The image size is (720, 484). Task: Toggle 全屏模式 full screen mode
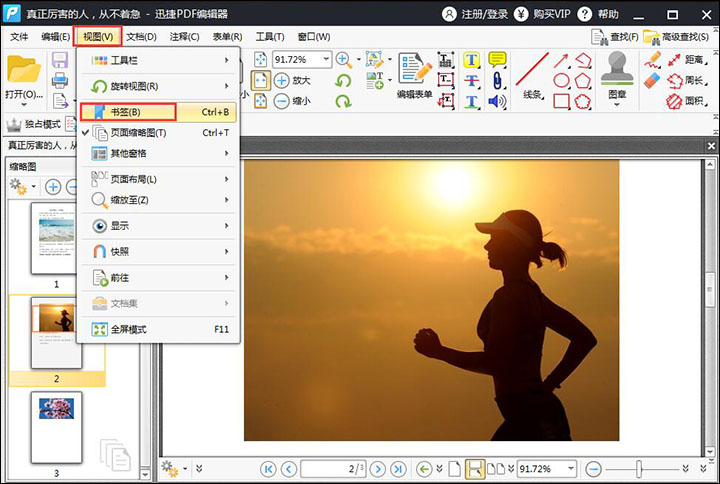click(x=128, y=329)
